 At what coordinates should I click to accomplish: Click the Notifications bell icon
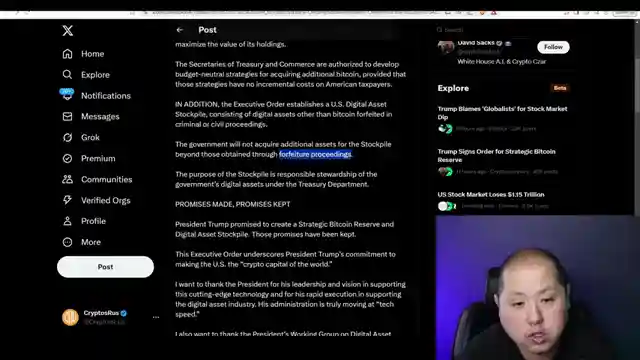pyautogui.click(x=67, y=95)
